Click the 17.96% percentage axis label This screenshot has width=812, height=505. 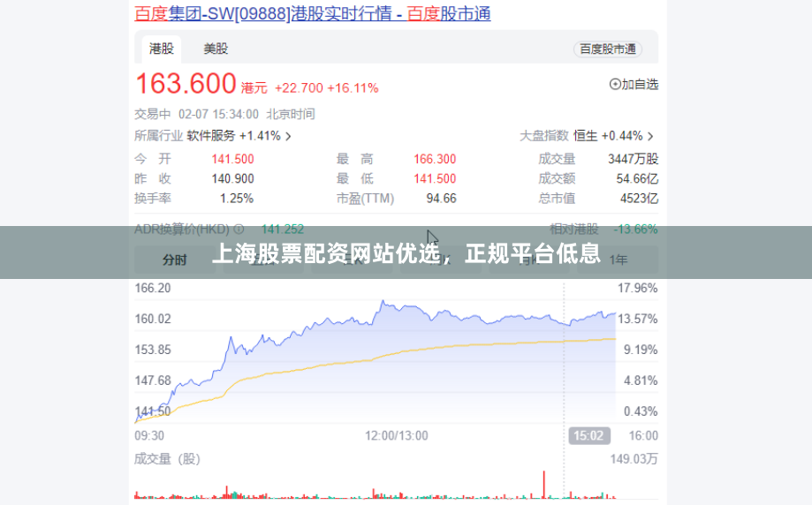637,288
